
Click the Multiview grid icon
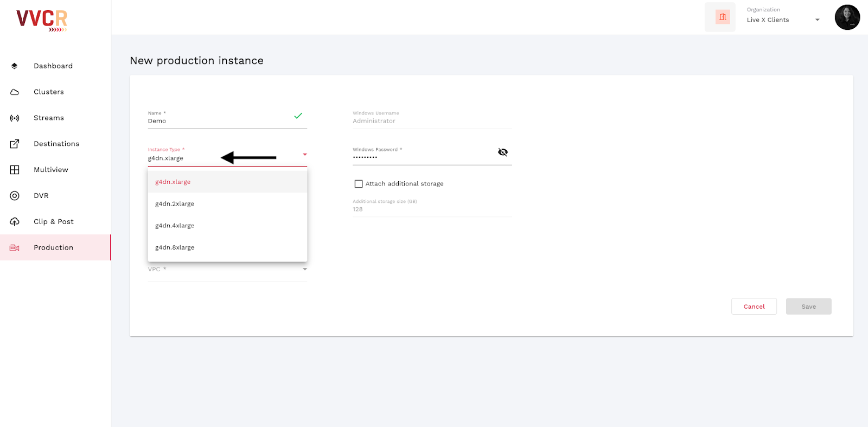click(x=15, y=170)
